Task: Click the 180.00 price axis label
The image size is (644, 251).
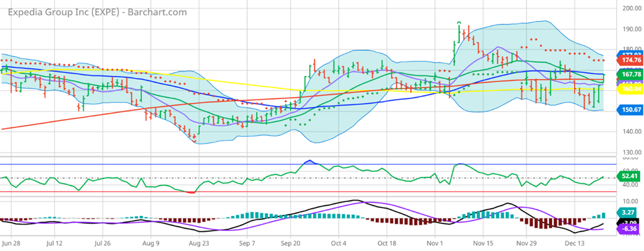Action: click(x=631, y=50)
